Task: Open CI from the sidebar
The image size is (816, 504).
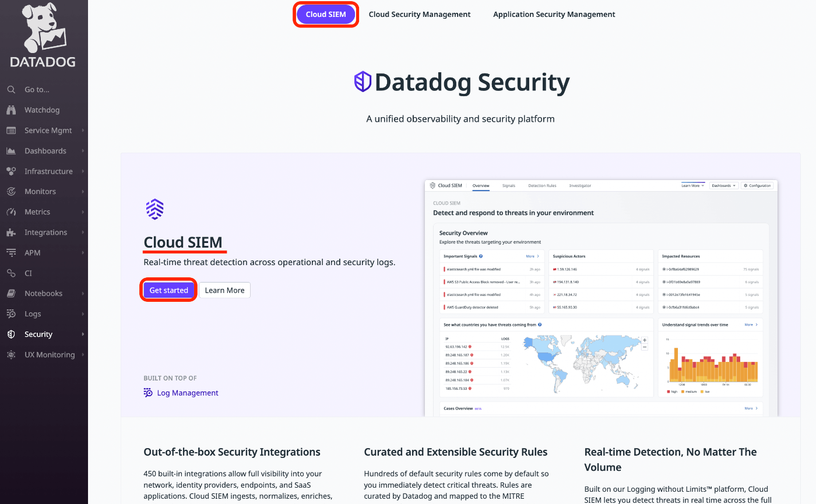Action: tap(28, 273)
